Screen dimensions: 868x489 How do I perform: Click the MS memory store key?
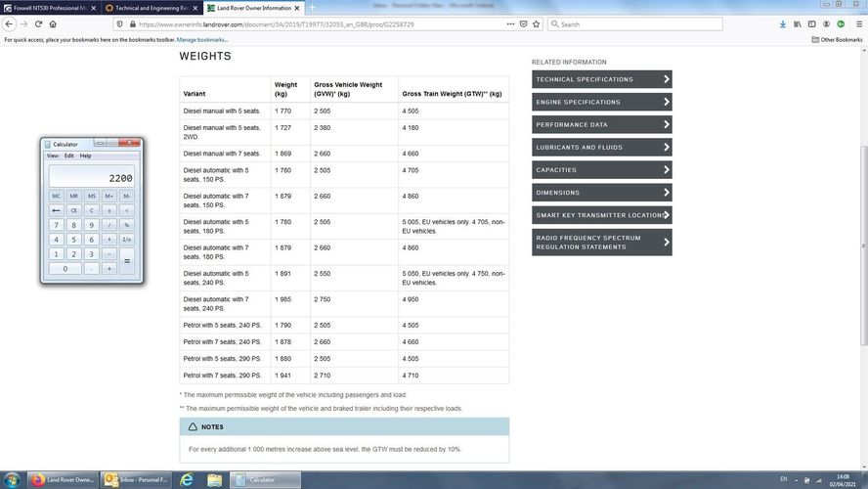pos(91,196)
